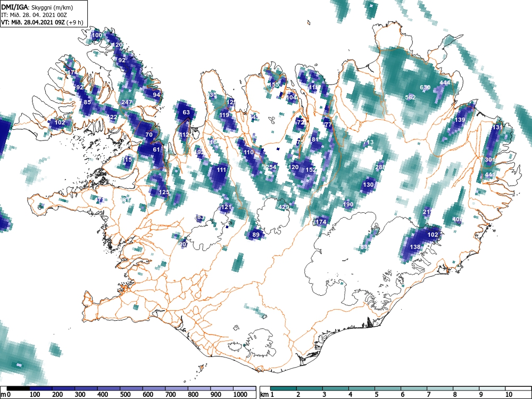Click the visibility value 152 on the map
The image size is (532, 399).
coord(311,170)
